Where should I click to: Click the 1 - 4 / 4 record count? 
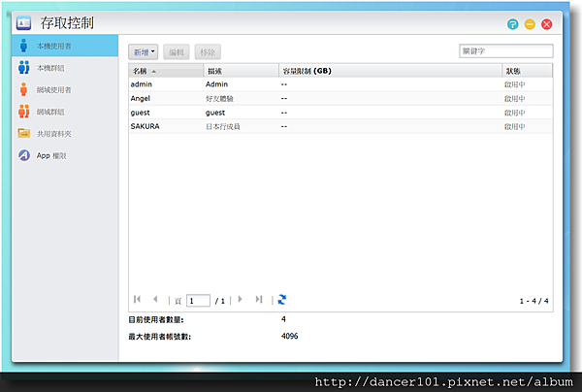click(533, 301)
